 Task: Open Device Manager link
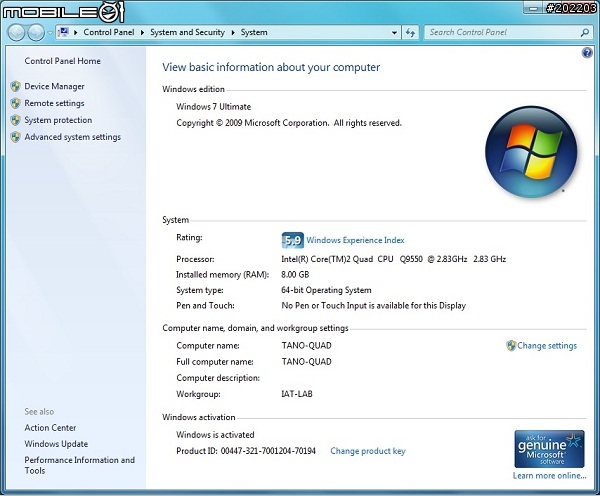(54, 86)
